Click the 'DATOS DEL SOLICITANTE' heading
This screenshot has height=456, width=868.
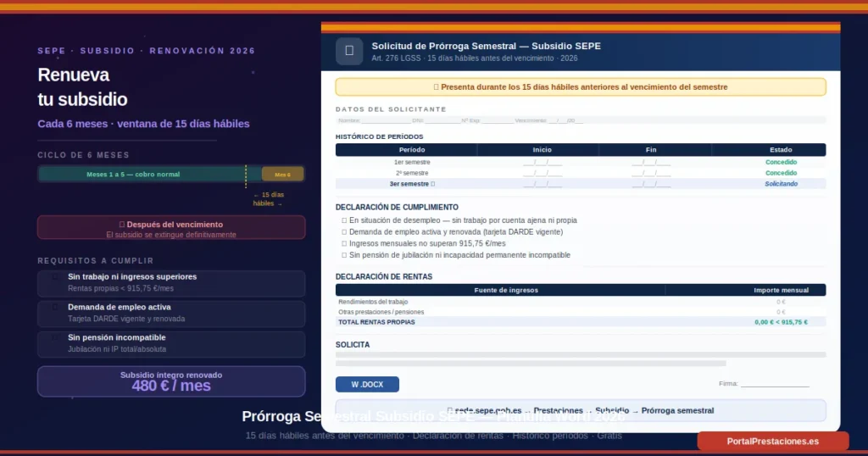click(391, 109)
